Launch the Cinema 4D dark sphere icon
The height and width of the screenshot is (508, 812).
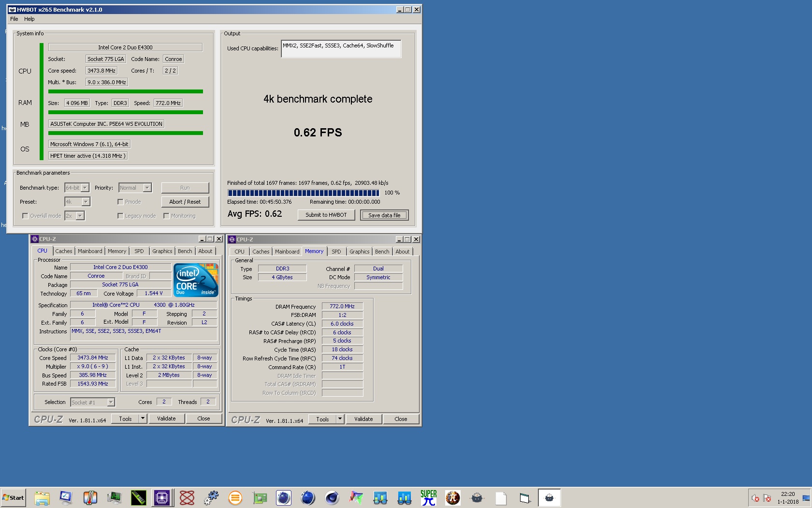(x=332, y=498)
